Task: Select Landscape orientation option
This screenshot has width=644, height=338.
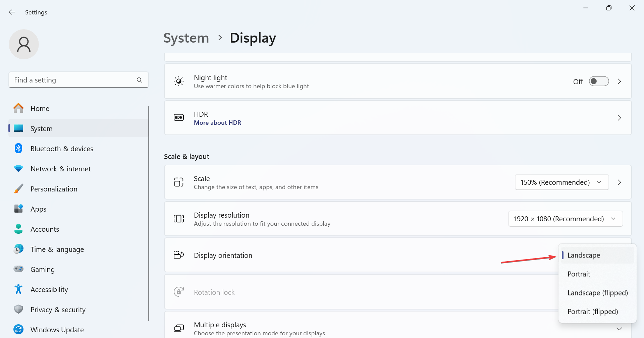Action: pos(597,255)
